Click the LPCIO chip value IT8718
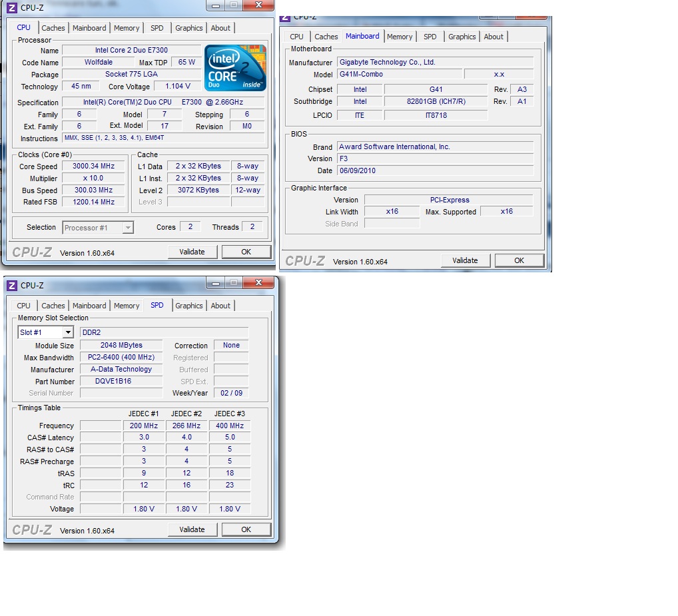Image resolution: width=678 pixels, height=616 pixels. click(x=436, y=115)
